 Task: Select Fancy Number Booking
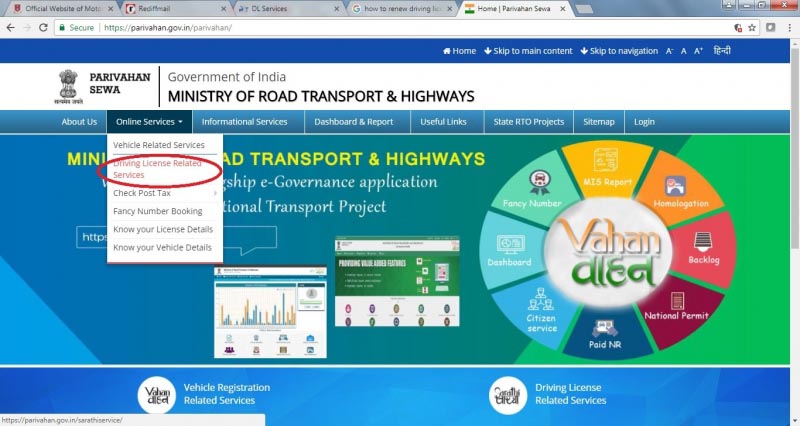[x=165, y=211]
